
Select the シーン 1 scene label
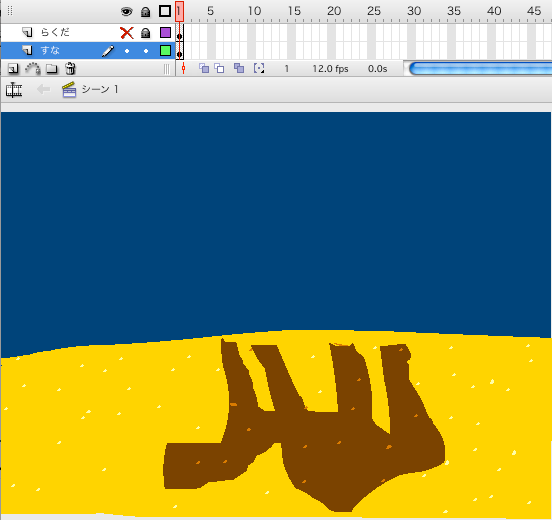pos(100,89)
